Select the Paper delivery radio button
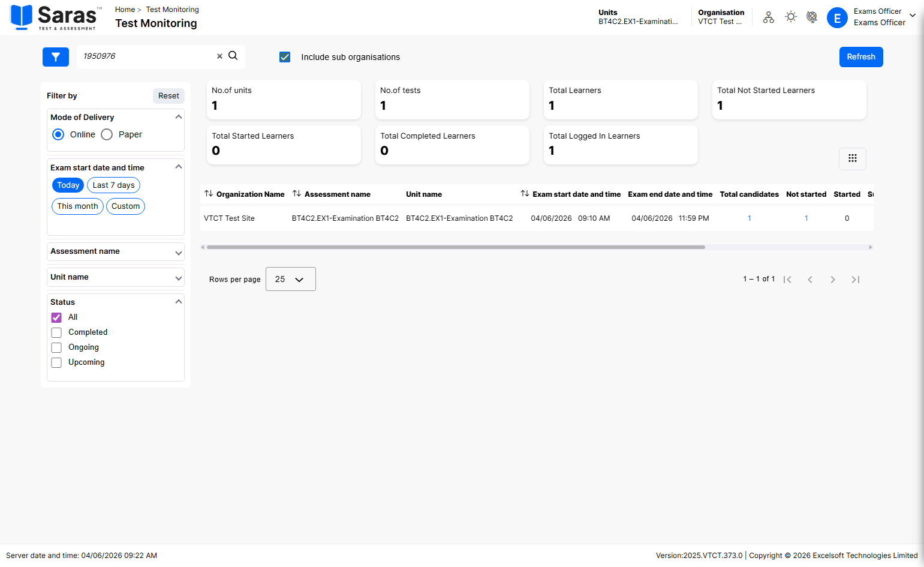Image resolution: width=924 pixels, height=567 pixels. [107, 134]
